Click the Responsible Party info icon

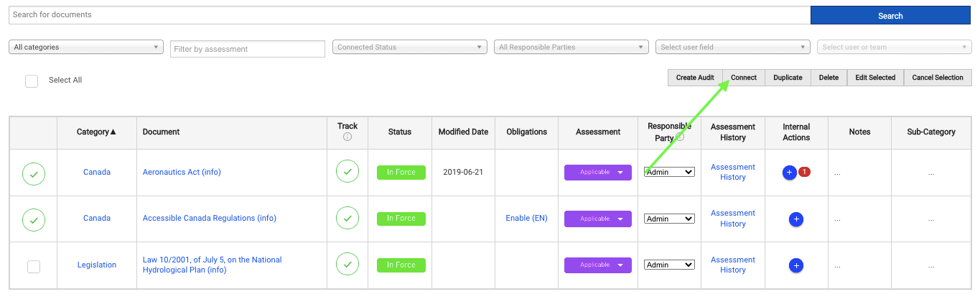tap(679, 137)
